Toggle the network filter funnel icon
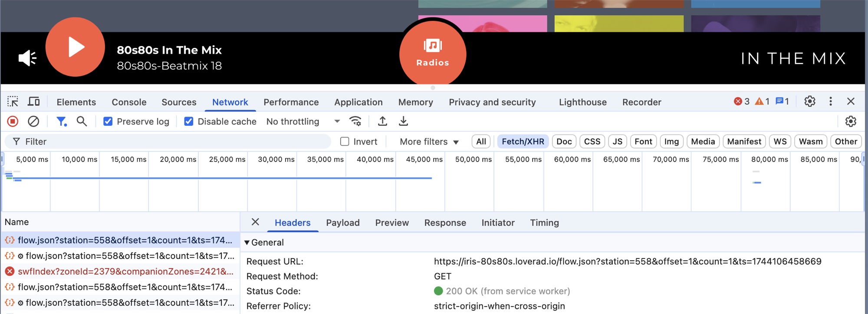 pyautogui.click(x=62, y=121)
